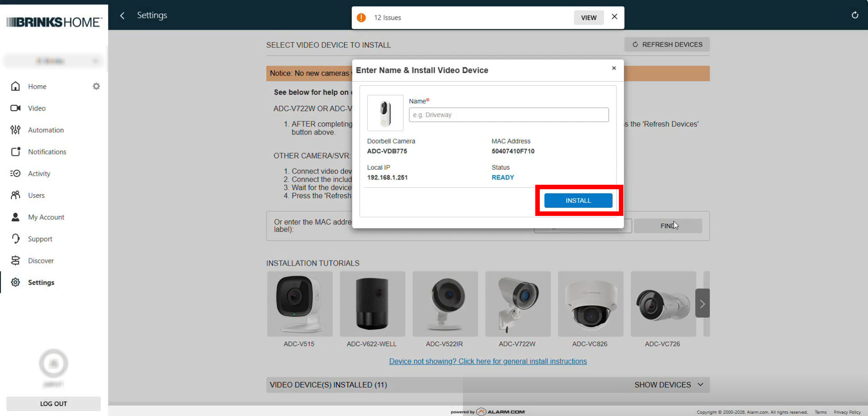Click the REFRESH DEVICES button
868x416 pixels.
667,44
